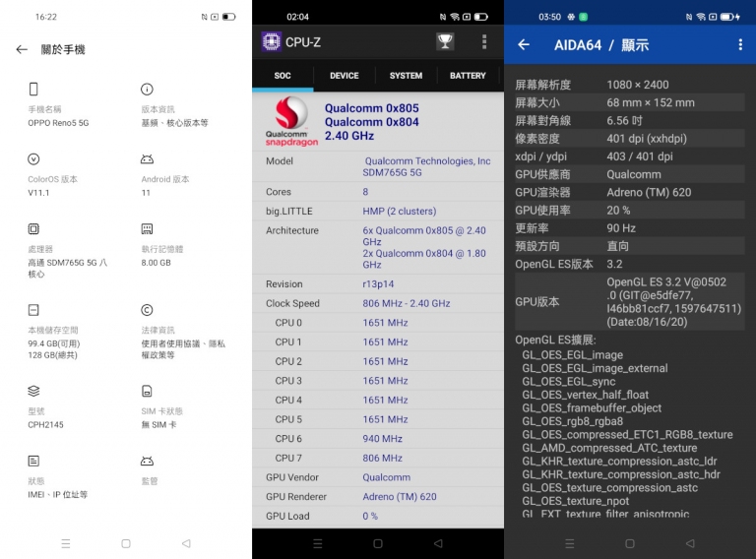
Task: Open AIDA64 three-dot overflow menu
Action: click(x=740, y=45)
